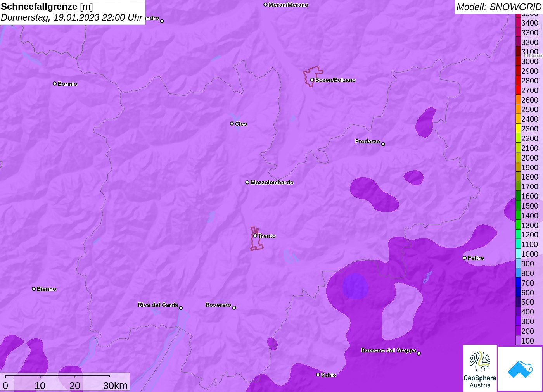
Task: Click the red 2800 m legend swatch
Action: pyautogui.click(x=518, y=80)
